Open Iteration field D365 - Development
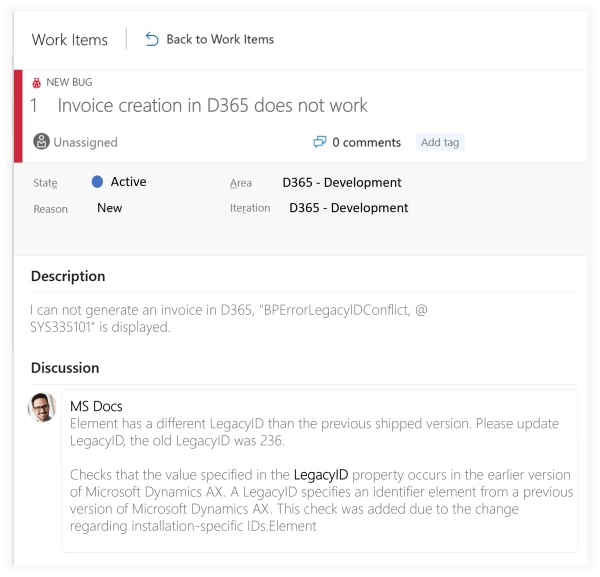The width and height of the screenshot is (600, 577). pos(349,208)
